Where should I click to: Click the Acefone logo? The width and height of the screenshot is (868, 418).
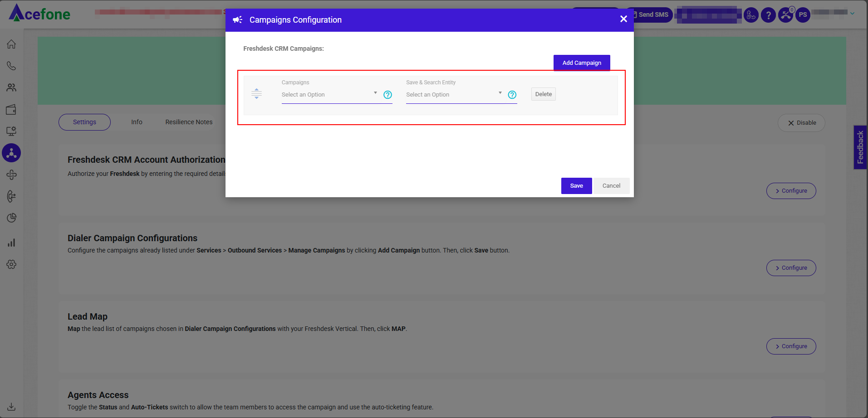[40, 13]
